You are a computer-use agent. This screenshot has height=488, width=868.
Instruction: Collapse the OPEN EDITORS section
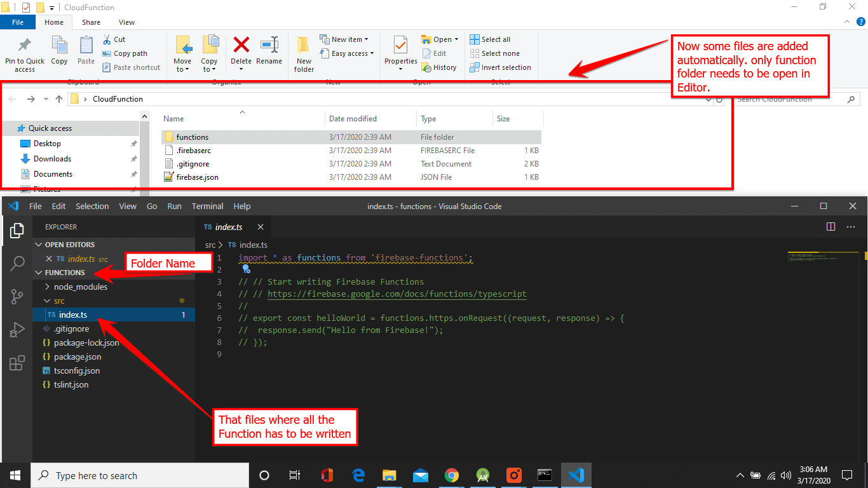(39, 245)
